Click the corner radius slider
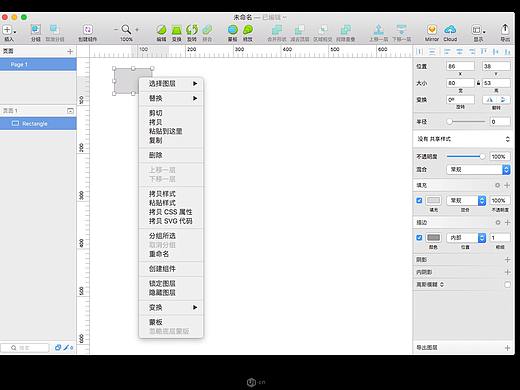This screenshot has width=520, height=390. pyautogui.click(x=466, y=122)
